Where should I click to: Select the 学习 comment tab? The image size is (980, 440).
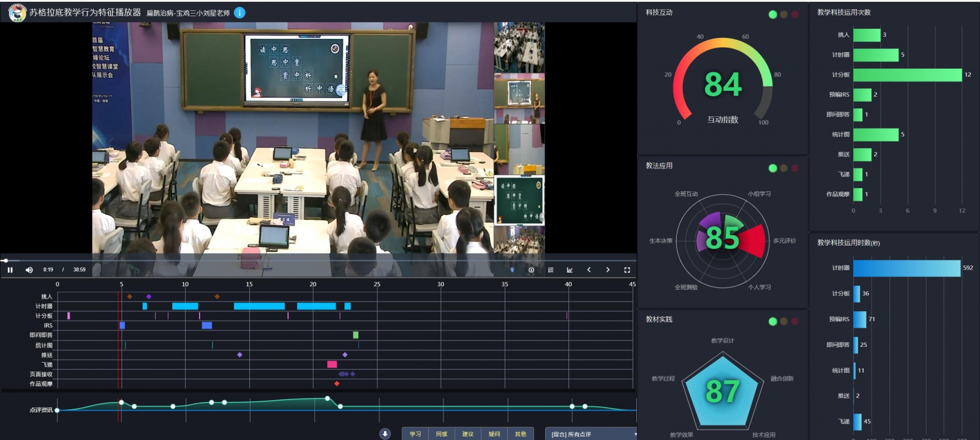[415, 434]
